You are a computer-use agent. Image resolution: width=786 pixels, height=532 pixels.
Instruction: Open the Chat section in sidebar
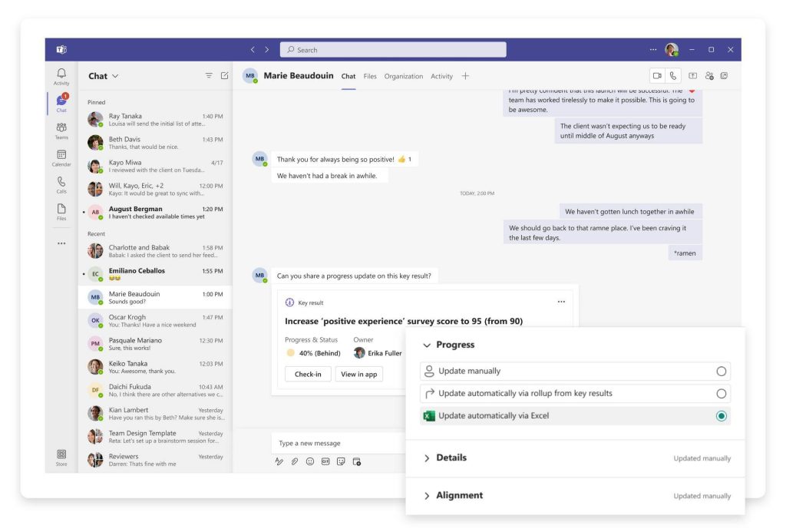coord(61,104)
